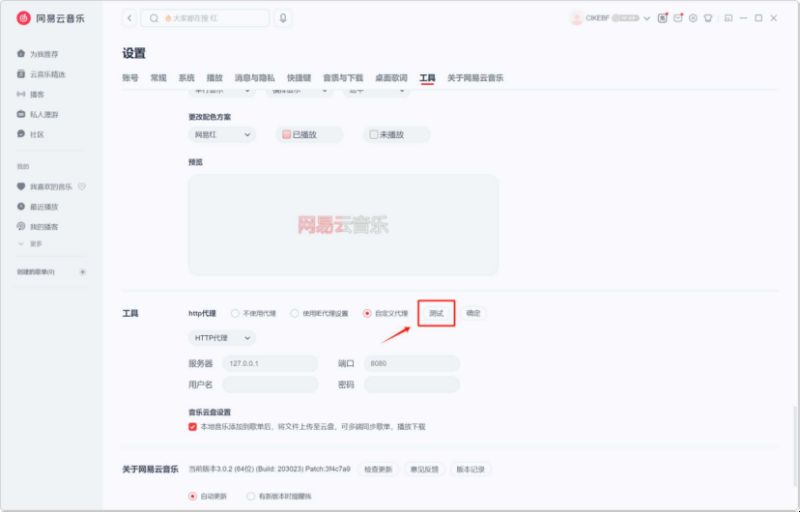
Task: Click the search magnifier icon
Action: (x=154, y=18)
